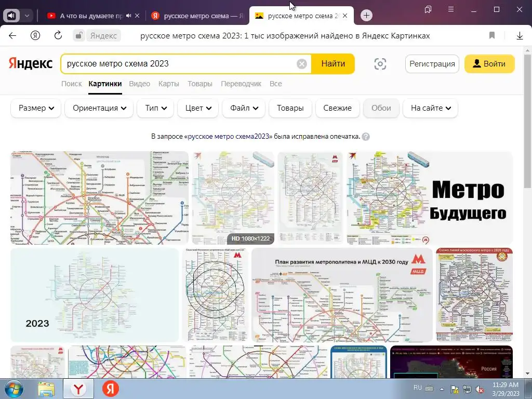
Task: Click the page vertical scrollbar thumb
Action: click(527, 121)
